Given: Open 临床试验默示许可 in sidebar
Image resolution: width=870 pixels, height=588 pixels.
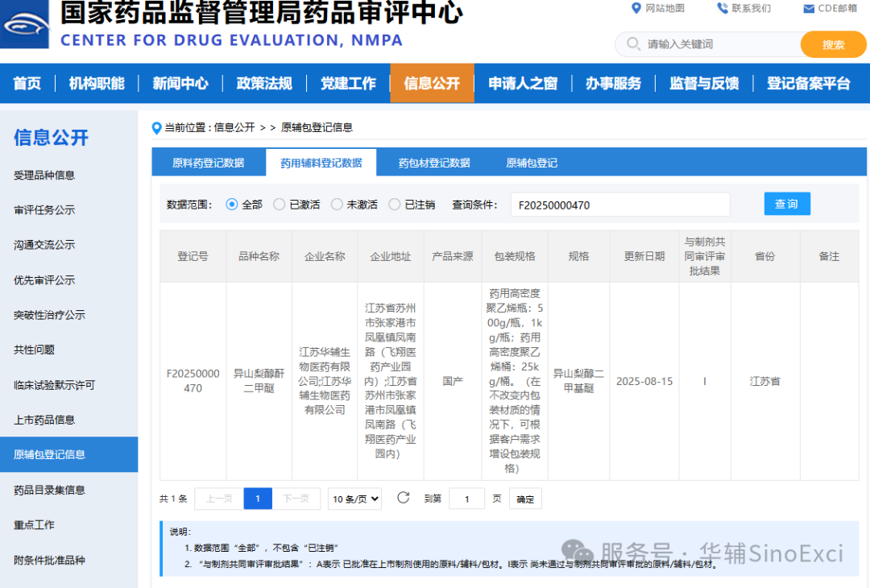Looking at the screenshot, I should point(55,385).
